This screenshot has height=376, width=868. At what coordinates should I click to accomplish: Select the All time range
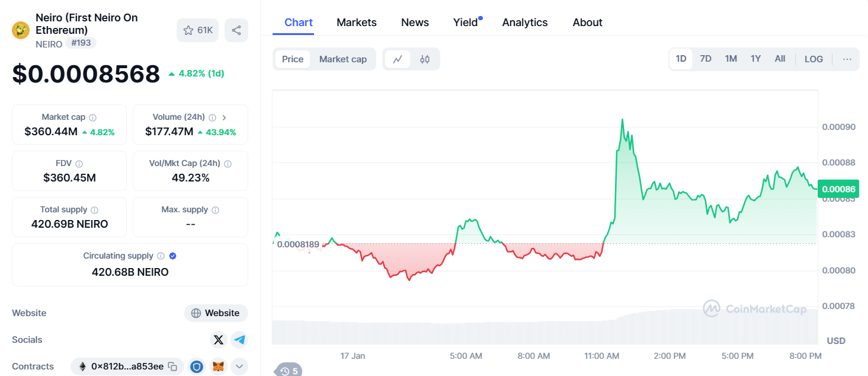click(780, 59)
